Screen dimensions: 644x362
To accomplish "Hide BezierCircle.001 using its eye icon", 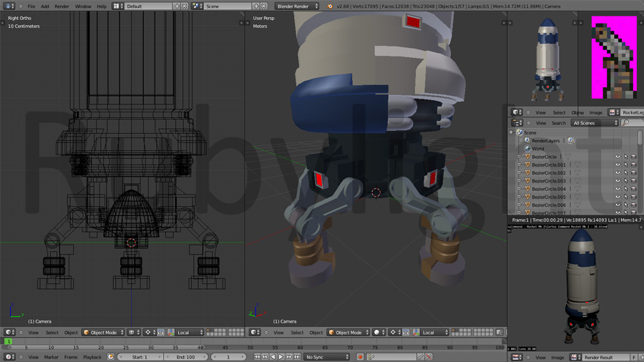I will coord(618,165).
